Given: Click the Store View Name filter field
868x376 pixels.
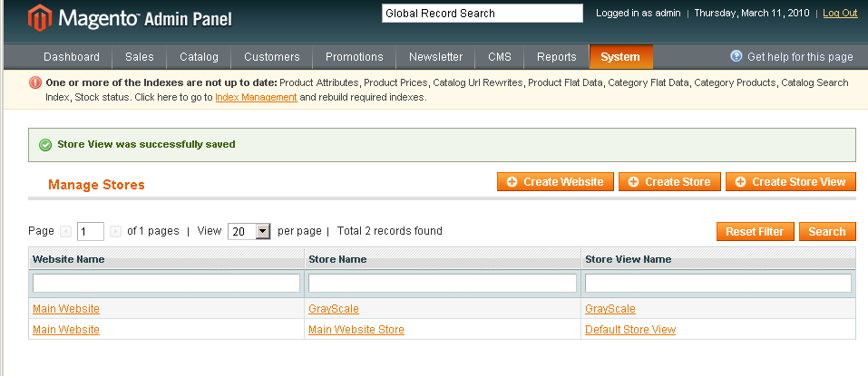Looking at the screenshot, I should [718, 283].
